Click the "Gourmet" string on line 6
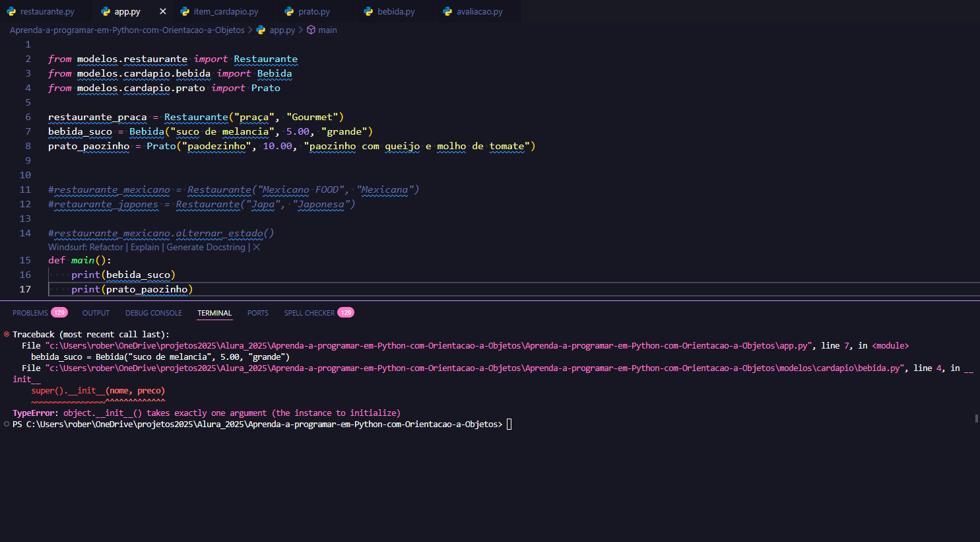The width and height of the screenshot is (980, 542). point(312,117)
